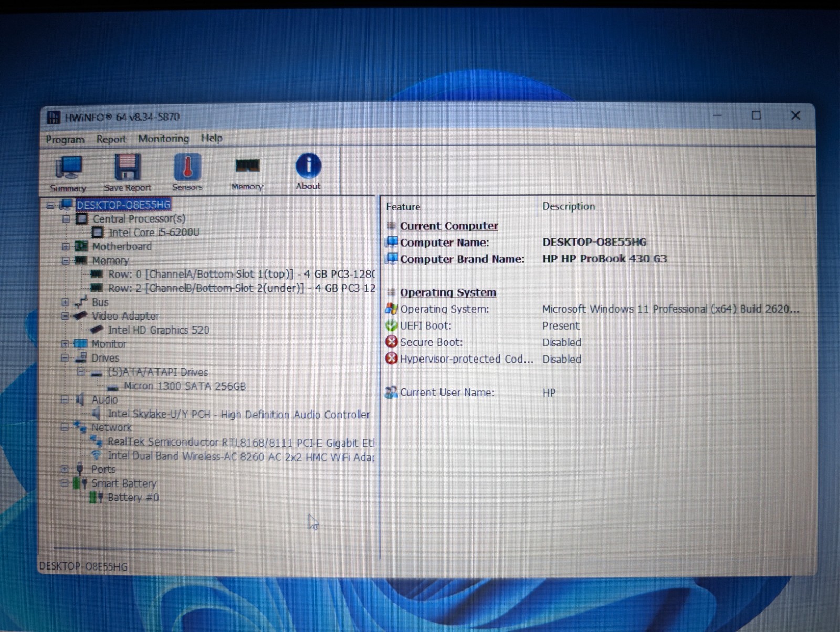Select Intel Skylake-U/Y PCH audio controller
This screenshot has height=632, width=840.
pos(238,414)
